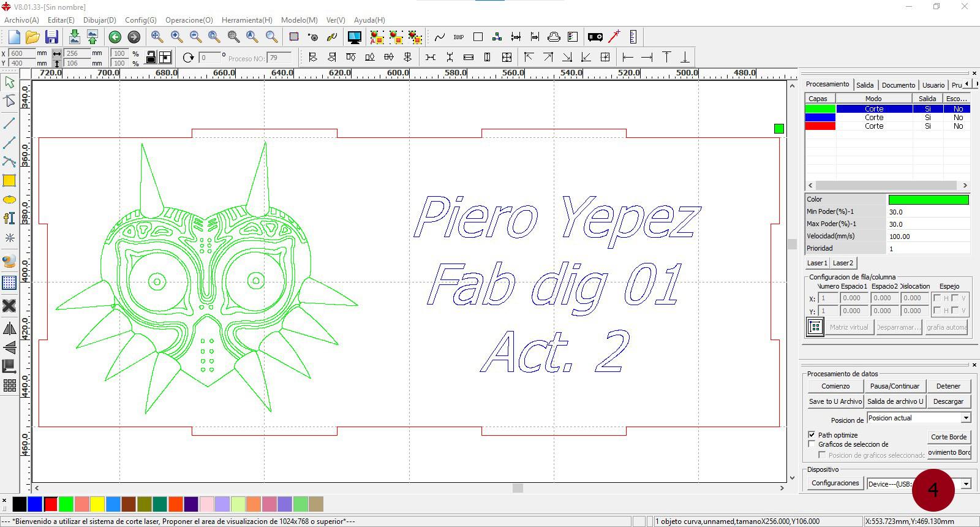Click the black X delete tool
Viewport: 980px width, 527px height.
tap(9, 305)
